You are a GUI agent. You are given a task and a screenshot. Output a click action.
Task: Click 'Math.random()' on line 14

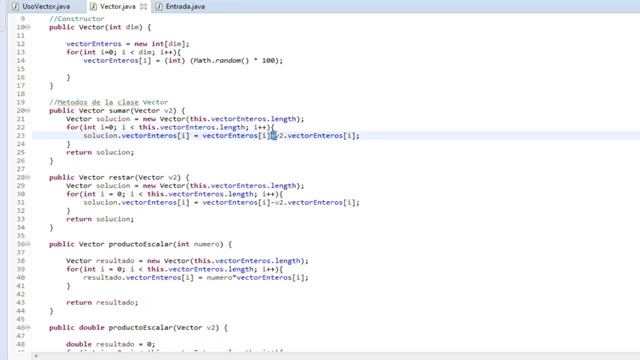220,61
